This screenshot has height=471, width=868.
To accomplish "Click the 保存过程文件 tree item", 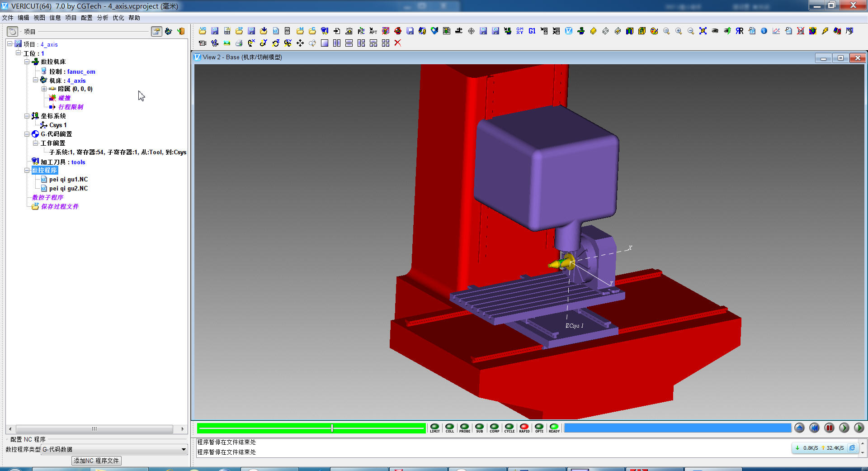I will coord(60,206).
